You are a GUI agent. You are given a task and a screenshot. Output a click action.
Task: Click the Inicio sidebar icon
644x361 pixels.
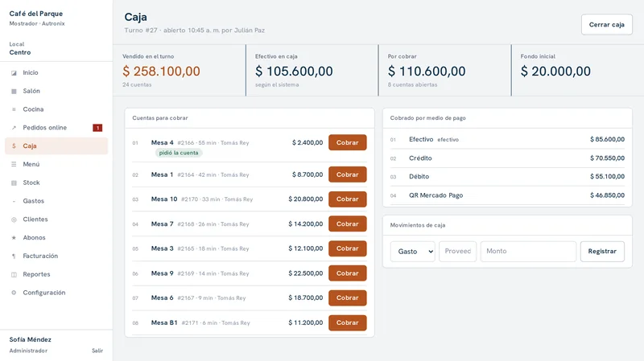[14, 73]
